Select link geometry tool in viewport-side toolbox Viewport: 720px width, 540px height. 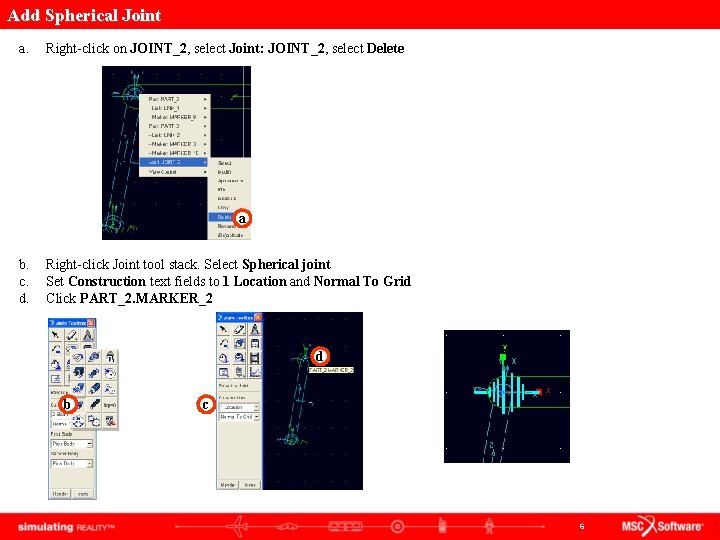coord(239,329)
